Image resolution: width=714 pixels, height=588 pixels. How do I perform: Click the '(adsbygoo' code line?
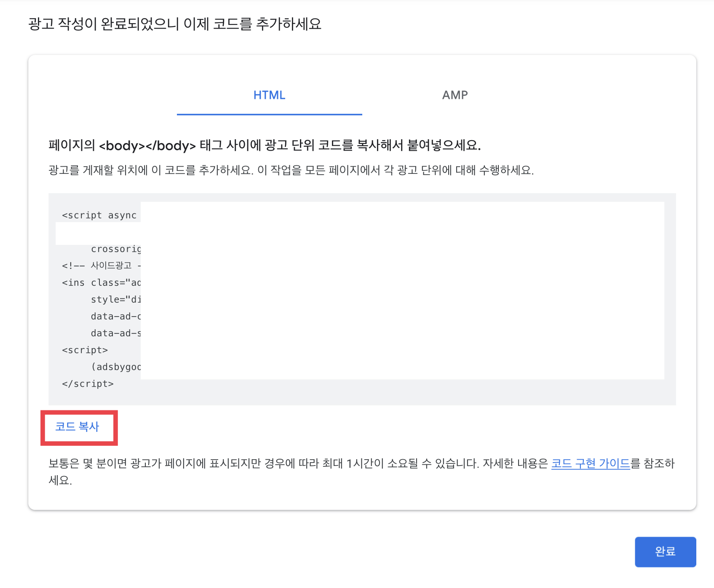(x=116, y=367)
